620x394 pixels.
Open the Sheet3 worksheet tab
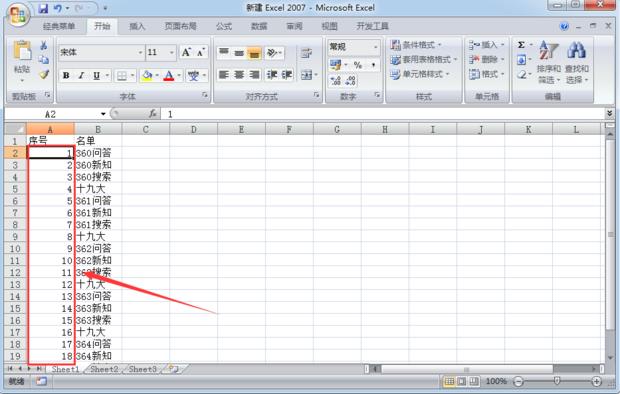click(142, 369)
